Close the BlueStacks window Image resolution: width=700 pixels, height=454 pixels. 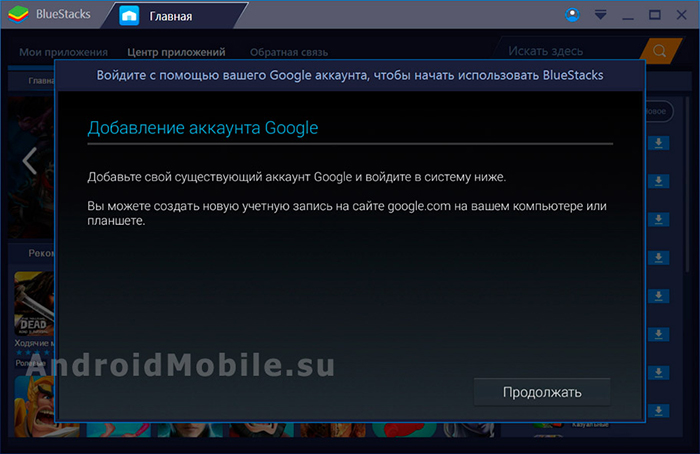click(681, 15)
